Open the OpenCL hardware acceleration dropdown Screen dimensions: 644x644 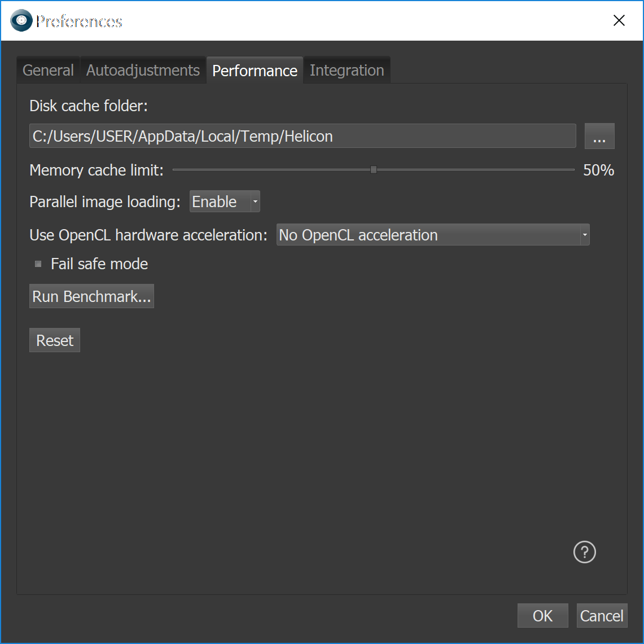[x=432, y=235]
